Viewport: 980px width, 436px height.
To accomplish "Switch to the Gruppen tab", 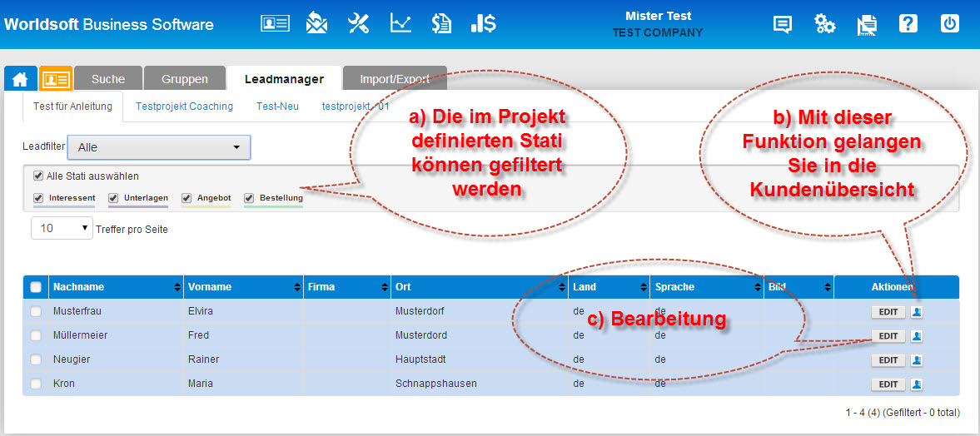I will tap(185, 79).
